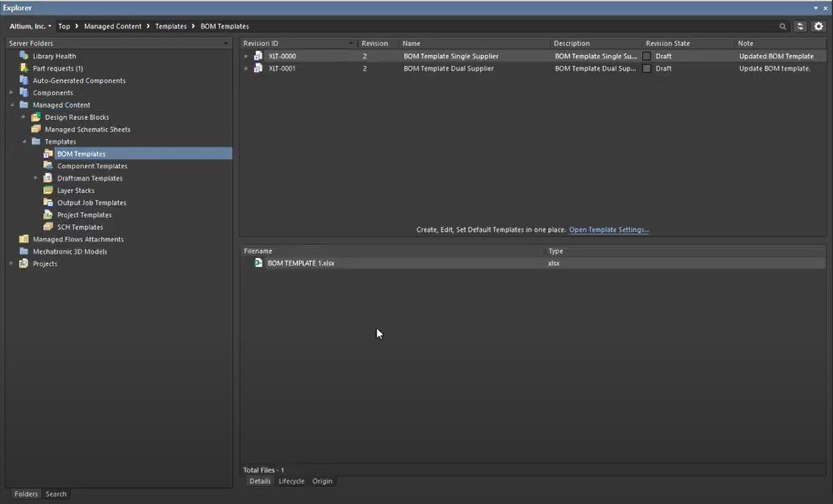Switch to the Lifecycle tab

(x=291, y=481)
